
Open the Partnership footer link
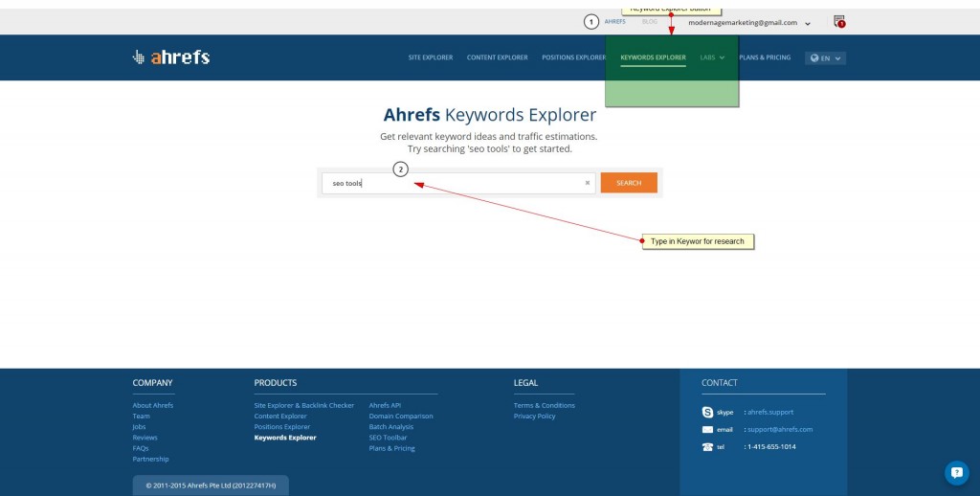click(150, 459)
